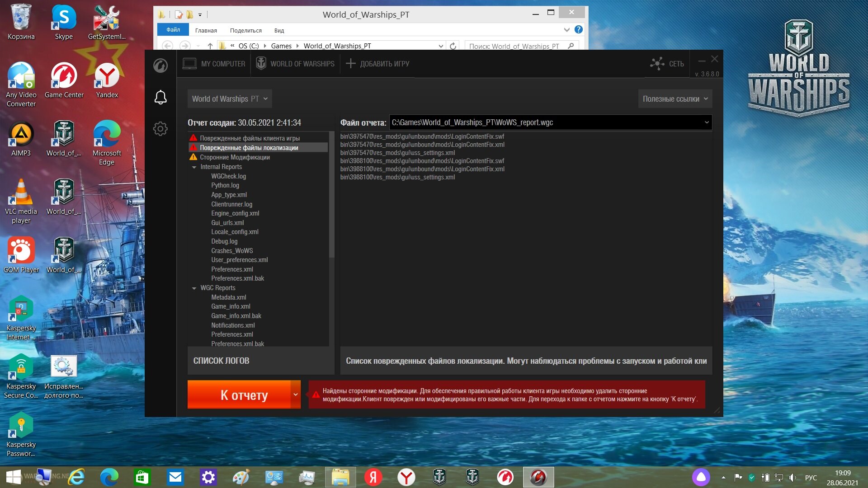Click the volume icon in system tray
Image resolution: width=868 pixels, height=488 pixels.
click(x=793, y=478)
